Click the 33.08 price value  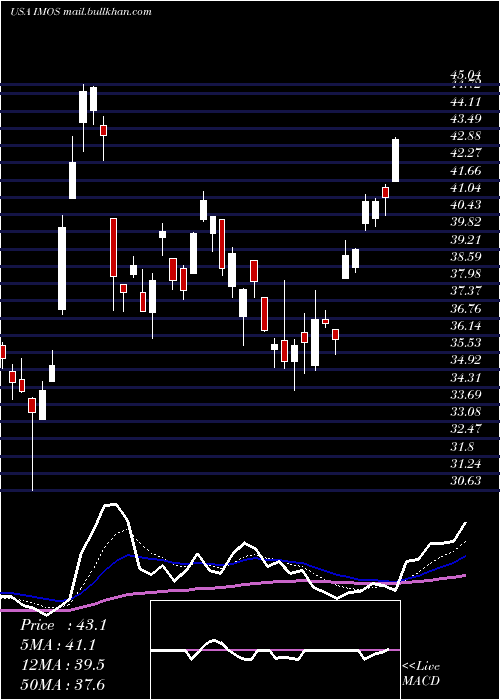(x=466, y=412)
